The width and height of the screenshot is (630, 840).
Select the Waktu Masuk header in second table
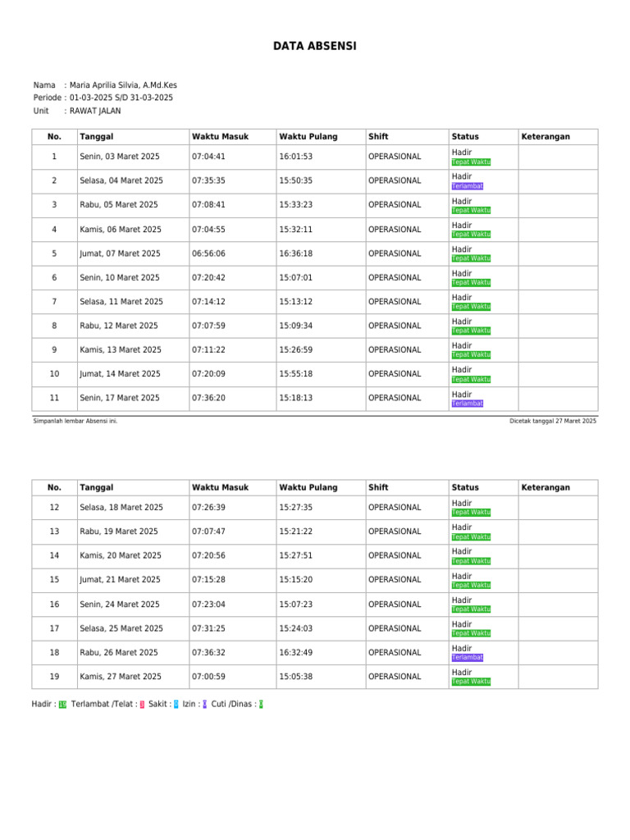(x=220, y=487)
